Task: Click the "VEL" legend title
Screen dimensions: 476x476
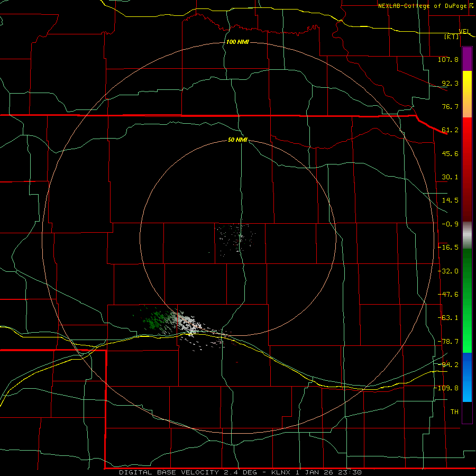Action: [x=464, y=31]
